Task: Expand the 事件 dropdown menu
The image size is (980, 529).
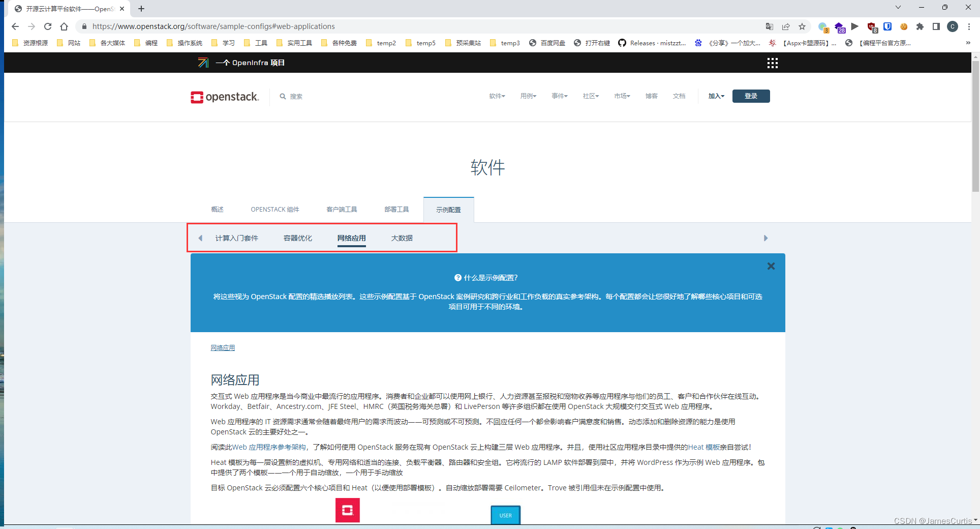Action: 560,96
